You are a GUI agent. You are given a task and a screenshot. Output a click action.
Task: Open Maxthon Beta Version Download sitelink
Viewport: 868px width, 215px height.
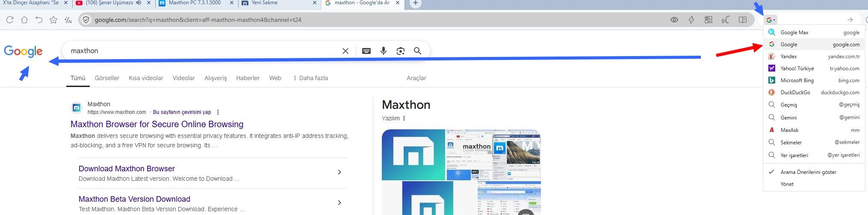click(x=134, y=199)
